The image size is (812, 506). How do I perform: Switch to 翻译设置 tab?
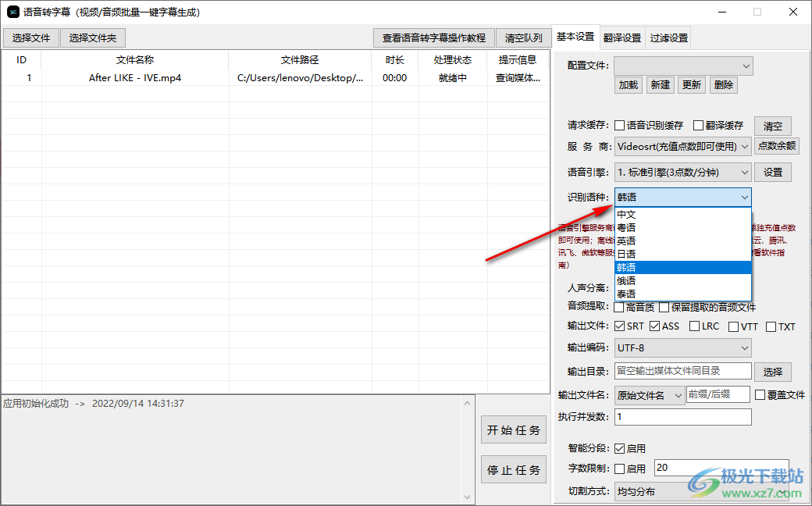622,38
